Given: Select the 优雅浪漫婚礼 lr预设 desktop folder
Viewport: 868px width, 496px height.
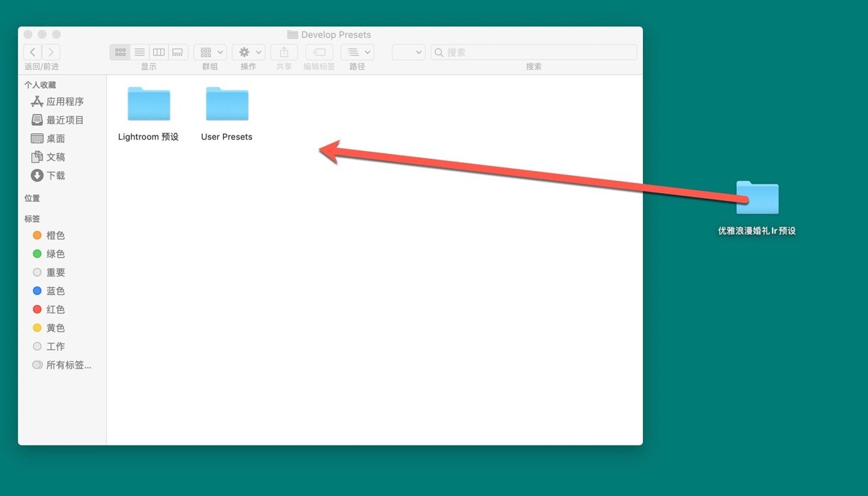Looking at the screenshot, I should click(x=758, y=197).
